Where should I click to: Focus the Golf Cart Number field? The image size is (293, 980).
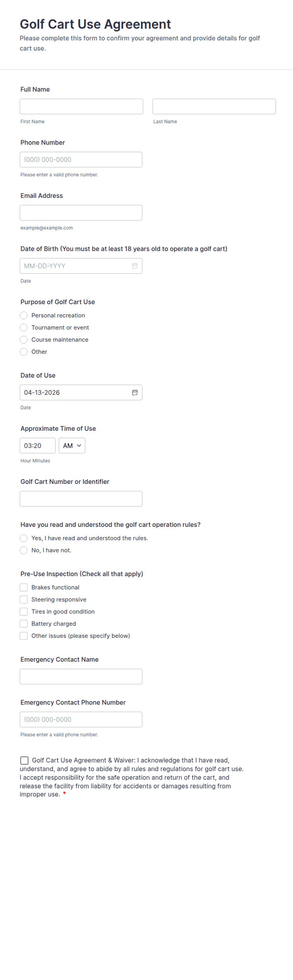click(x=81, y=499)
